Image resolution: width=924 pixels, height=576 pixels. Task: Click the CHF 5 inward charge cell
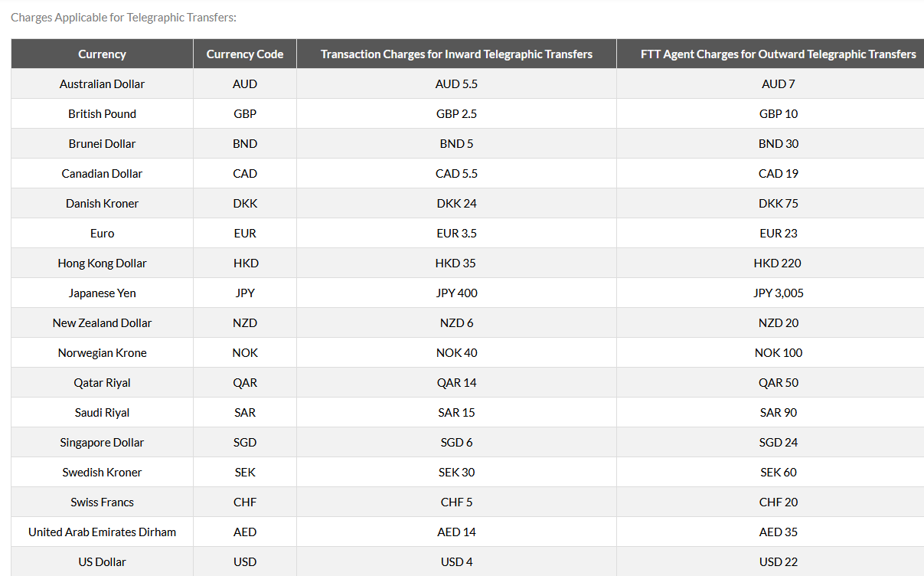[456, 502]
